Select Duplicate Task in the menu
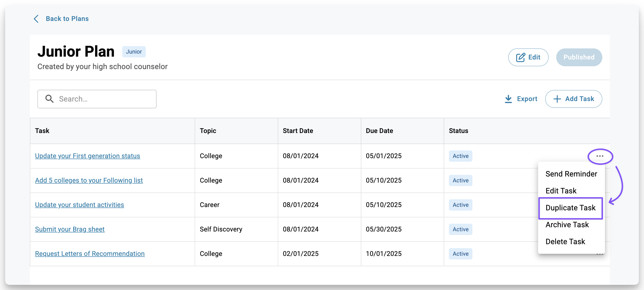 click(570, 208)
